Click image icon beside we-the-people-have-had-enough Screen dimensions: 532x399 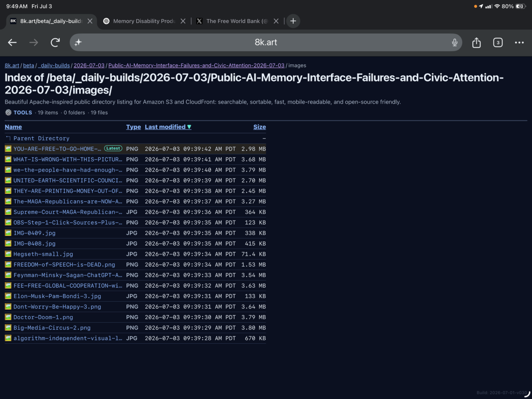tap(8, 170)
